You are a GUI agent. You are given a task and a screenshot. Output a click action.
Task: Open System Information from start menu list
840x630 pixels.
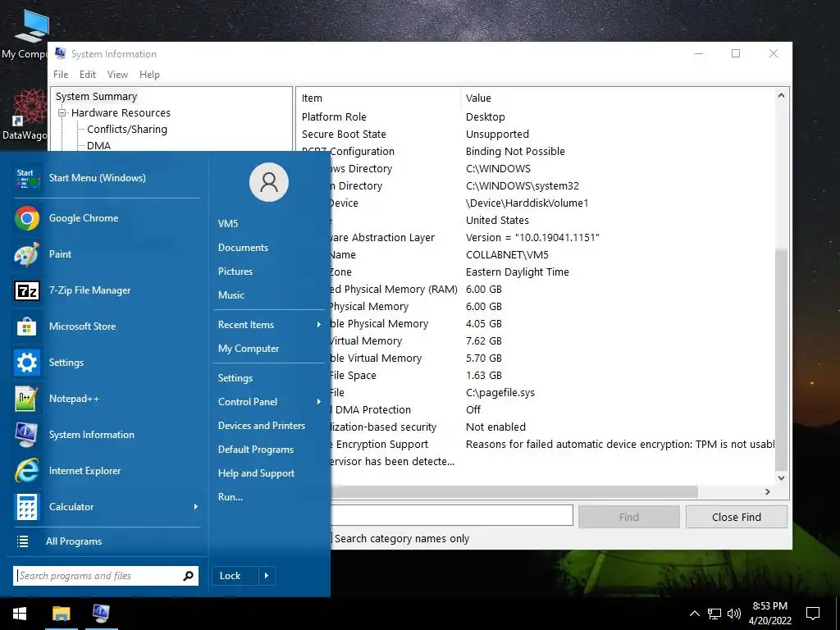[x=106, y=435]
